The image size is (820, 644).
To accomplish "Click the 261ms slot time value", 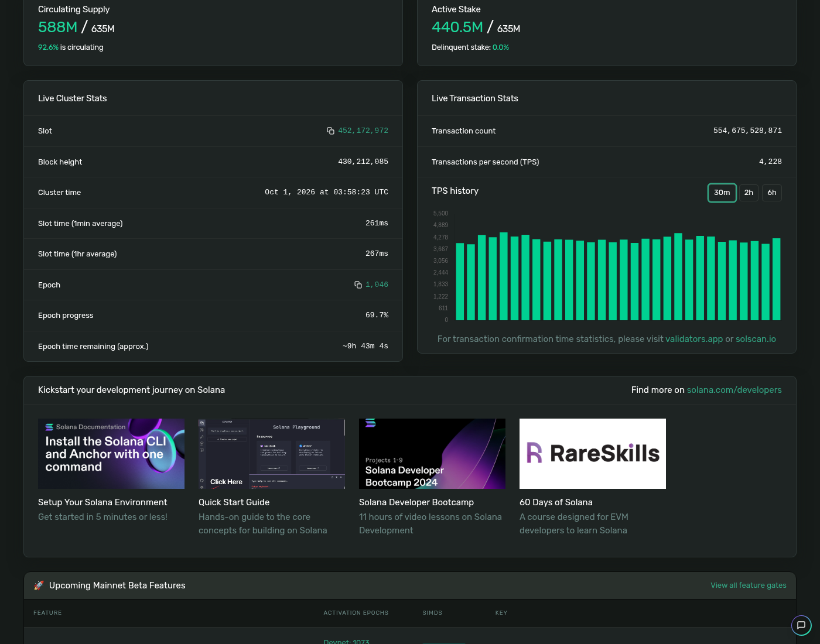I will pyautogui.click(x=377, y=223).
